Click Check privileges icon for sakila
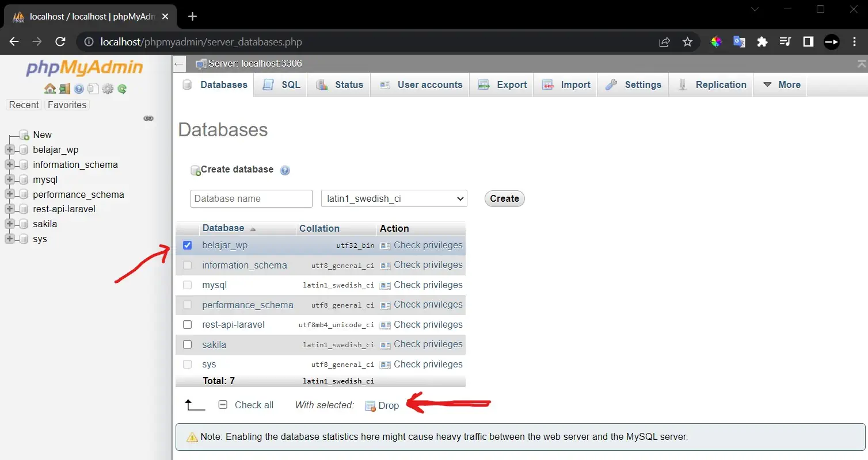This screenshot has width=868, height=460. (385, 344)
